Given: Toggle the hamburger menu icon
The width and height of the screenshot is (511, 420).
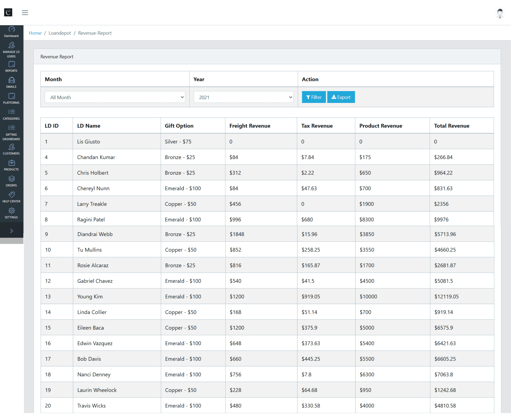Looking at the screenshot, I should (x=25, y=13).
